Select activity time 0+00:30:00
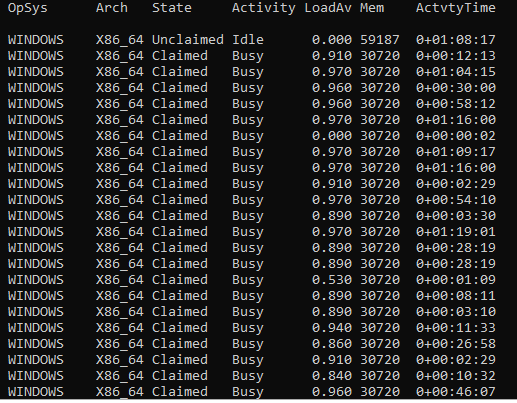 pos(456,88)
